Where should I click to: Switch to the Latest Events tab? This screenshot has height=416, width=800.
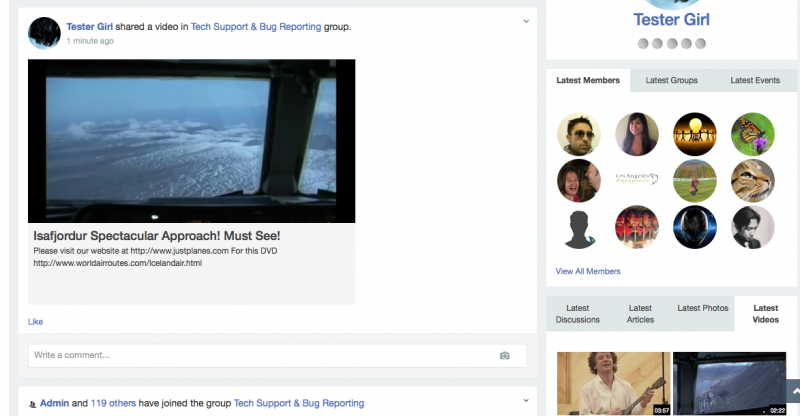(x=755, y=81)
